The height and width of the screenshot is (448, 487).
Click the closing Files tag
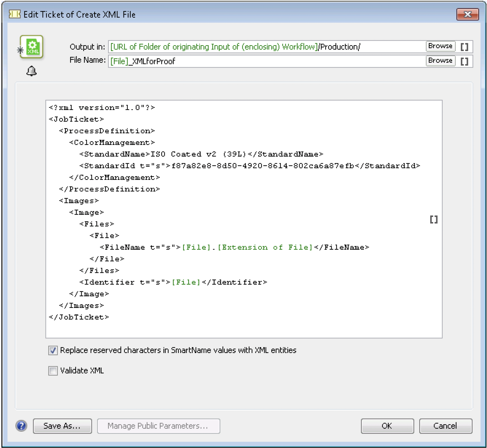click(x=99, y=271)
